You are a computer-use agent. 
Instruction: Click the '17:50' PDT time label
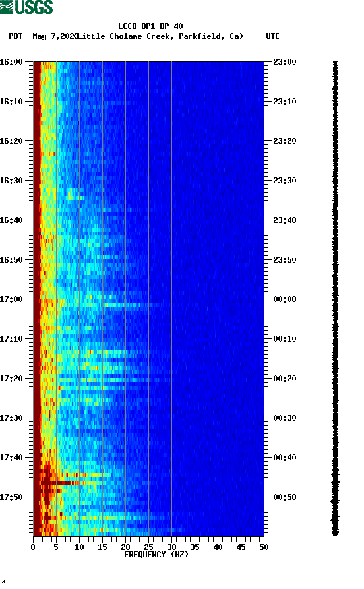pos(11,497)
